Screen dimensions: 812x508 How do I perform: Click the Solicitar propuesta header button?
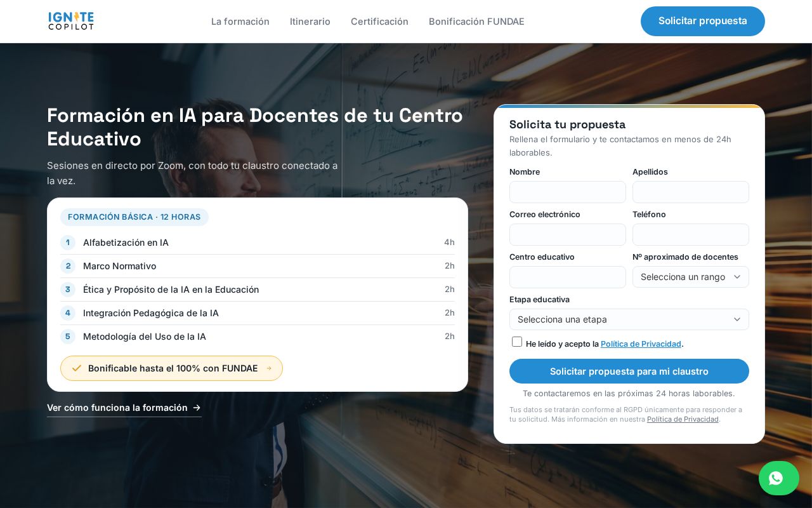pos(703,21)
